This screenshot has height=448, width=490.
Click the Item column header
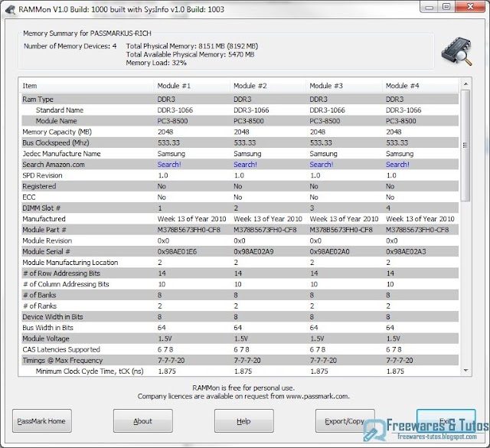tap(87, 86)
